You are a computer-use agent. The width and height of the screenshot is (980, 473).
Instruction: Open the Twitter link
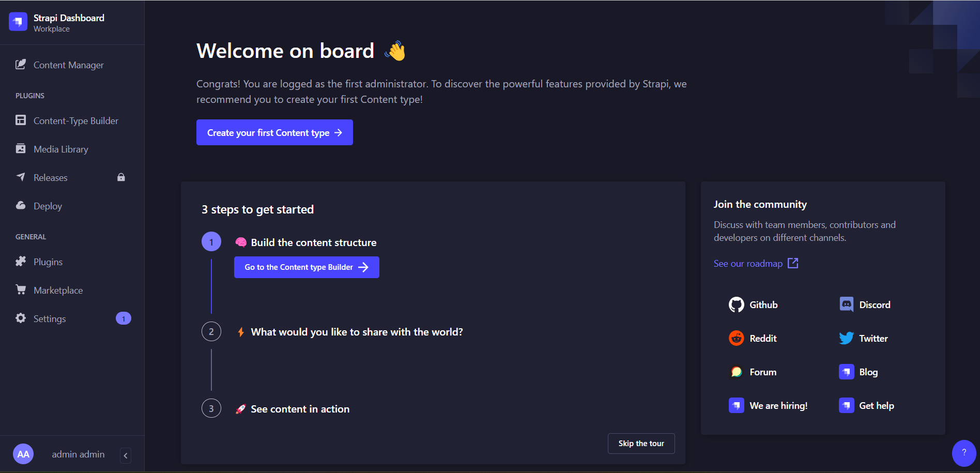[863, 339]
